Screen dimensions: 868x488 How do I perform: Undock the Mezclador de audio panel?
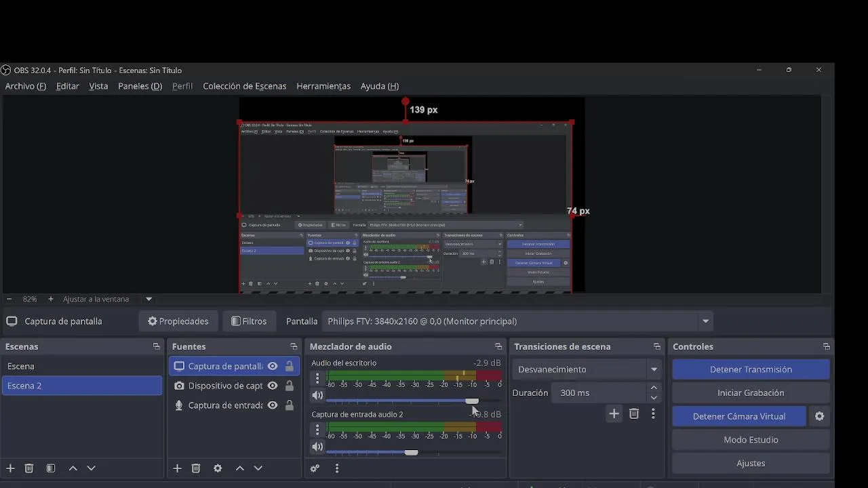click(x=498, y=346)
